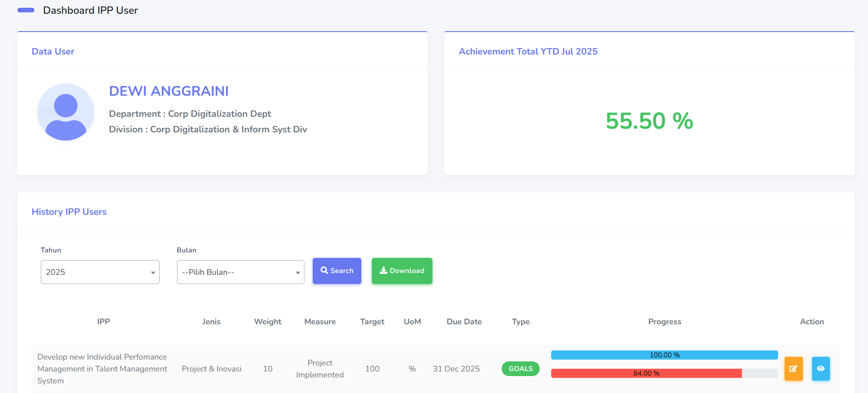
Task: Click the Progress column header
Action: (664, 322)
